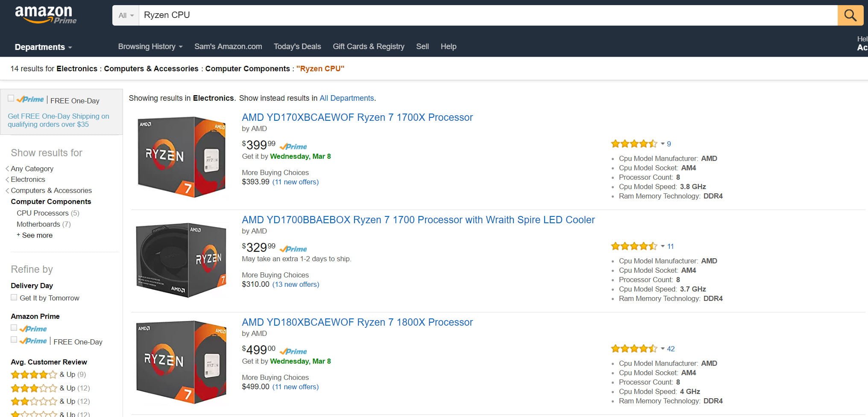The width and height of the screenshot is (868, 417).
Task: Expand See more categories
Action: click(35, 235)
